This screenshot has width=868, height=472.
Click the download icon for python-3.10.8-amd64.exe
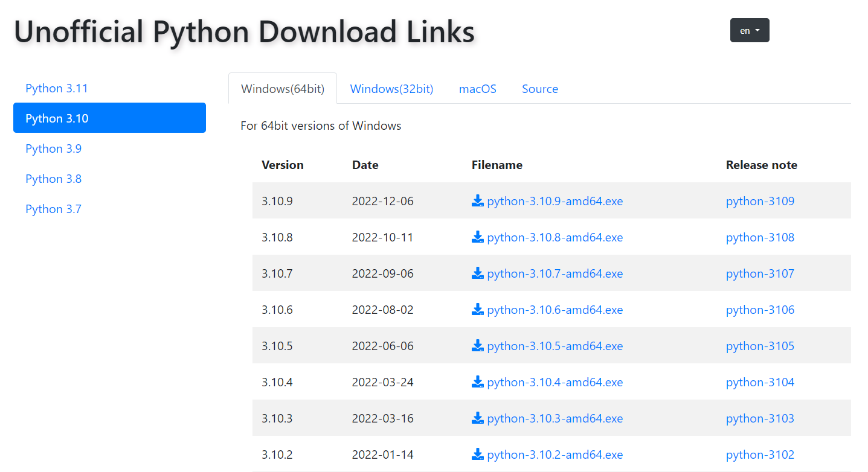(477, 237)
